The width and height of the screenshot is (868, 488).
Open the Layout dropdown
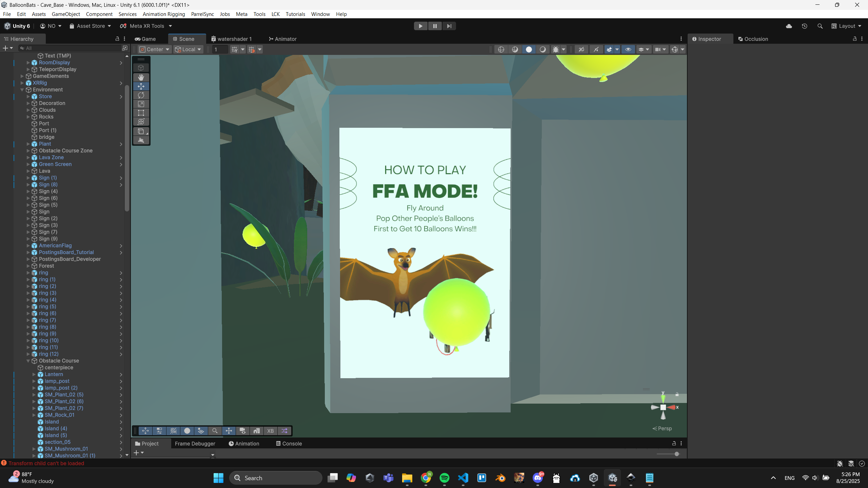click(847, 26)
